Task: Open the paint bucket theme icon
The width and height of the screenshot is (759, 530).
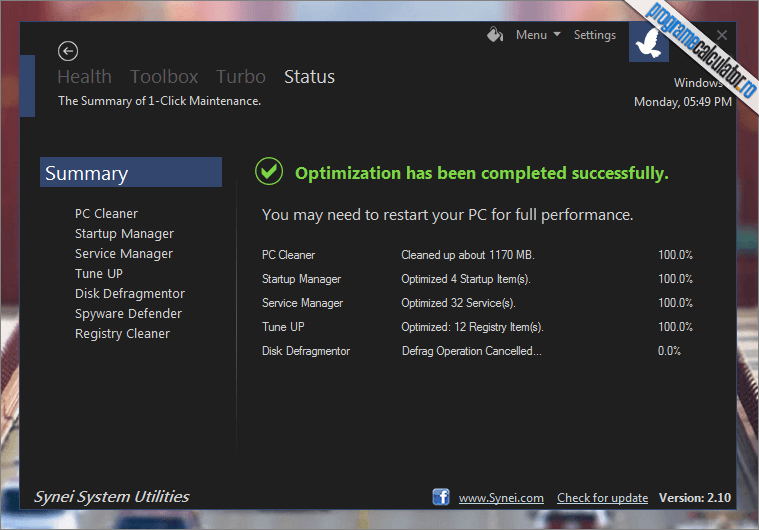Action: (x=495, y=35)
